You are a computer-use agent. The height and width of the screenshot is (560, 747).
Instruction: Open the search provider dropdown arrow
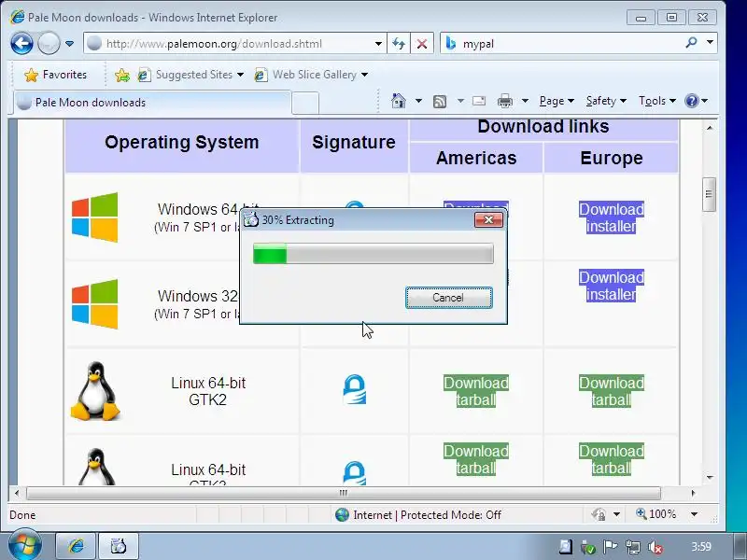[x=710, y=43]
